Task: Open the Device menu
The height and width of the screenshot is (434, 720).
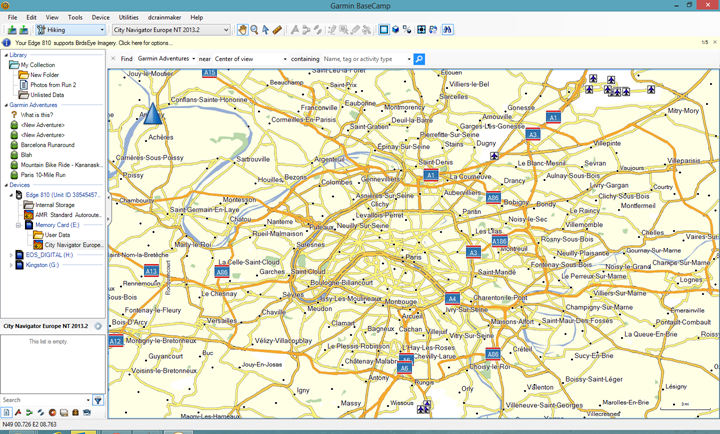Action: click(x=100, y=17)
